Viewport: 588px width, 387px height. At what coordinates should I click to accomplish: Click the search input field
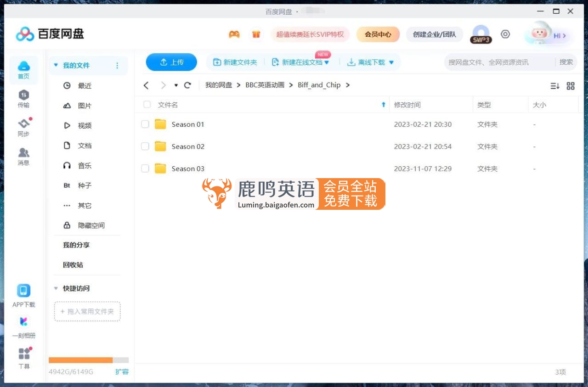point(498,62)
